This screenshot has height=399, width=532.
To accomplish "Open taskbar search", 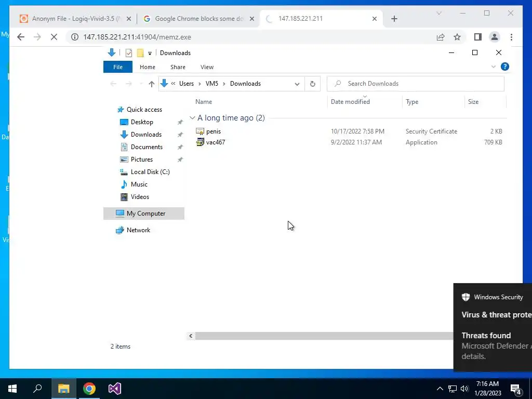I will (x=37, y=389).
